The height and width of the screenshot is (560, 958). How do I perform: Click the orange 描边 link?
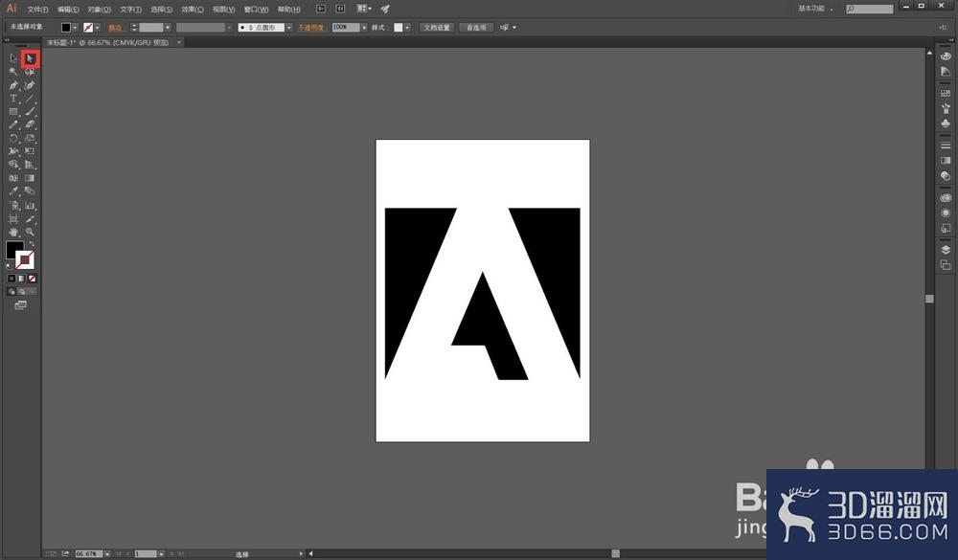tap(115, 28)
